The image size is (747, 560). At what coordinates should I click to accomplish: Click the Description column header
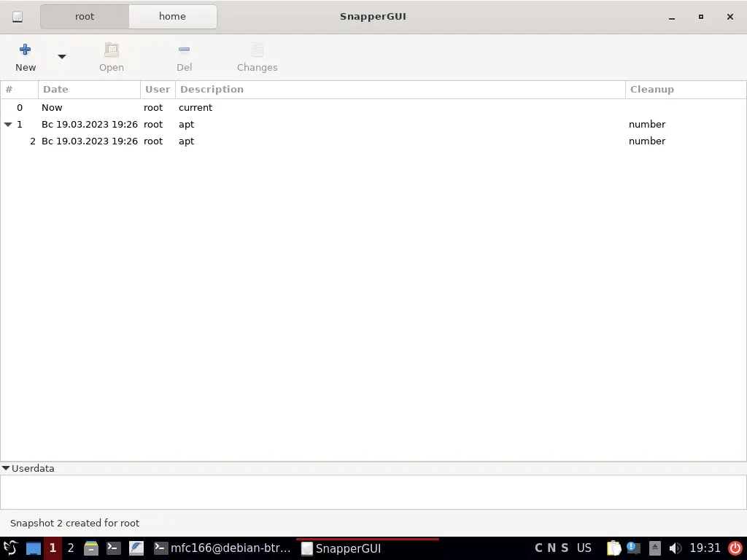coord(400,90)
